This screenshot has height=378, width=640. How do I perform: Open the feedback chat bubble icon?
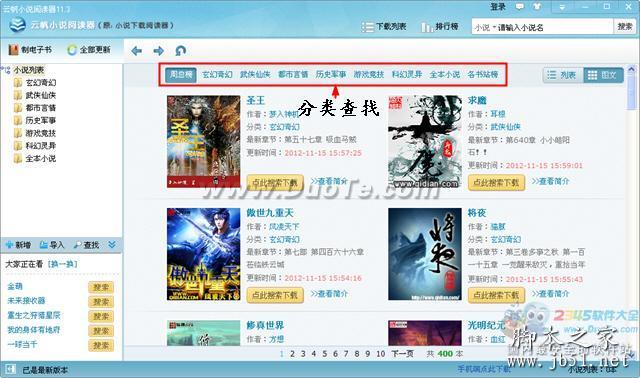[x=520, y=7]
